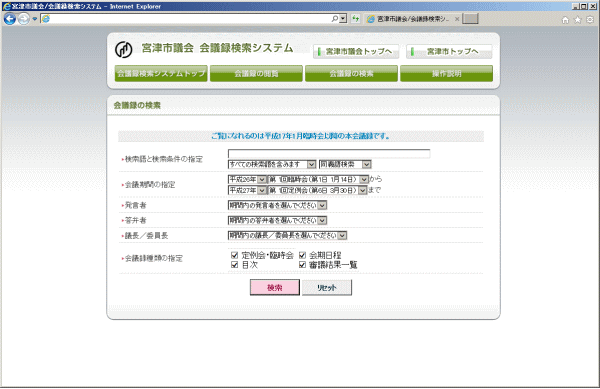Click the 宮津市議会 会議録検索システム title text
Viewport: 600px width, 389px height.
click(x=217, y=48)
